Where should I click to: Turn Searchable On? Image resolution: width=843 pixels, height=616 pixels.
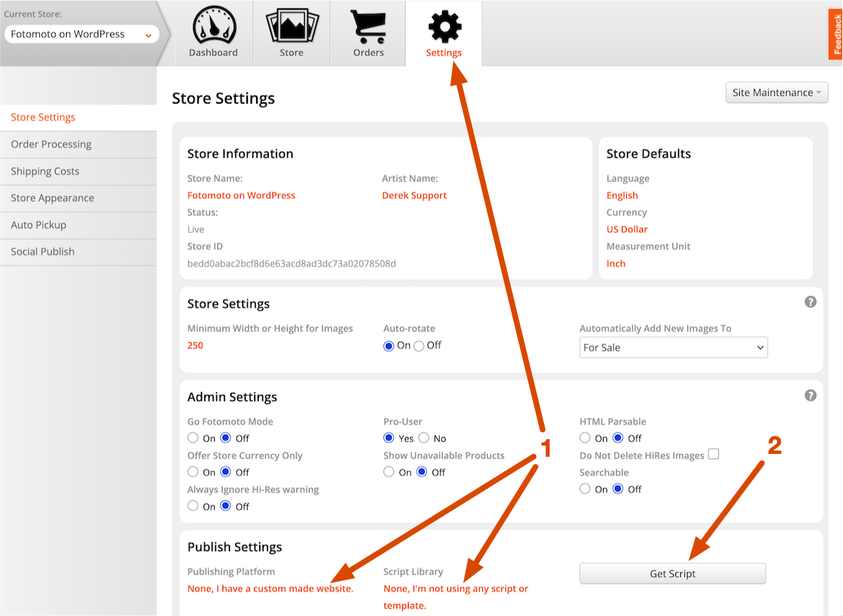(x=585, y=489)
